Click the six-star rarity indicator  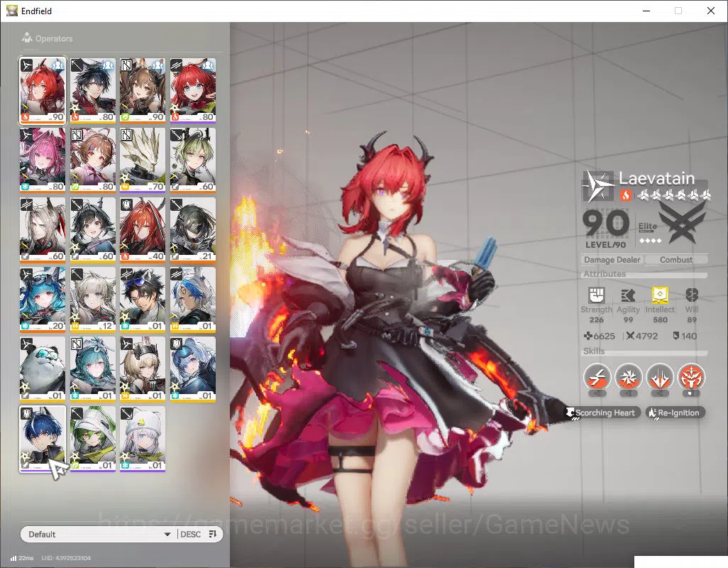pyautogui.click(x=673, y=195)
